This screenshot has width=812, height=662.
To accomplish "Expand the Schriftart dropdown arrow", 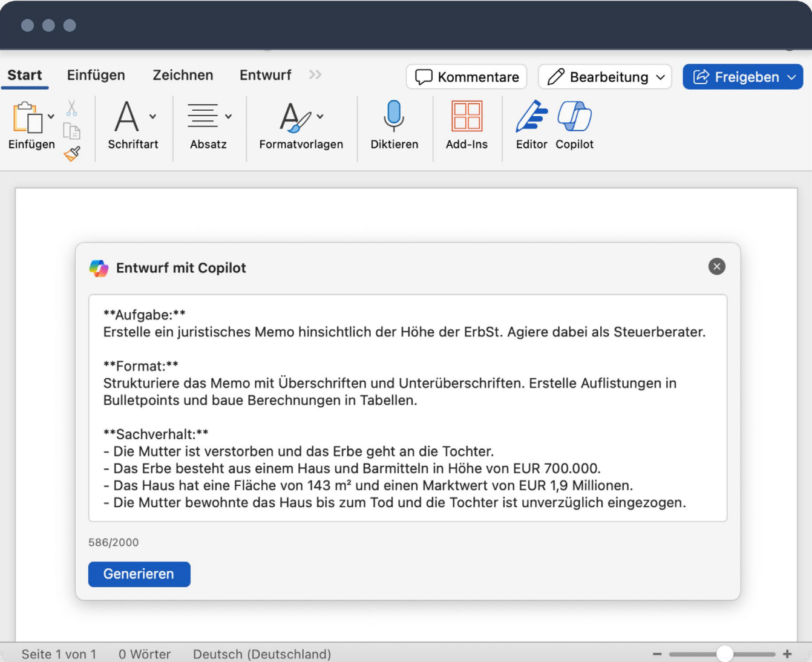I will click(152, 116).
